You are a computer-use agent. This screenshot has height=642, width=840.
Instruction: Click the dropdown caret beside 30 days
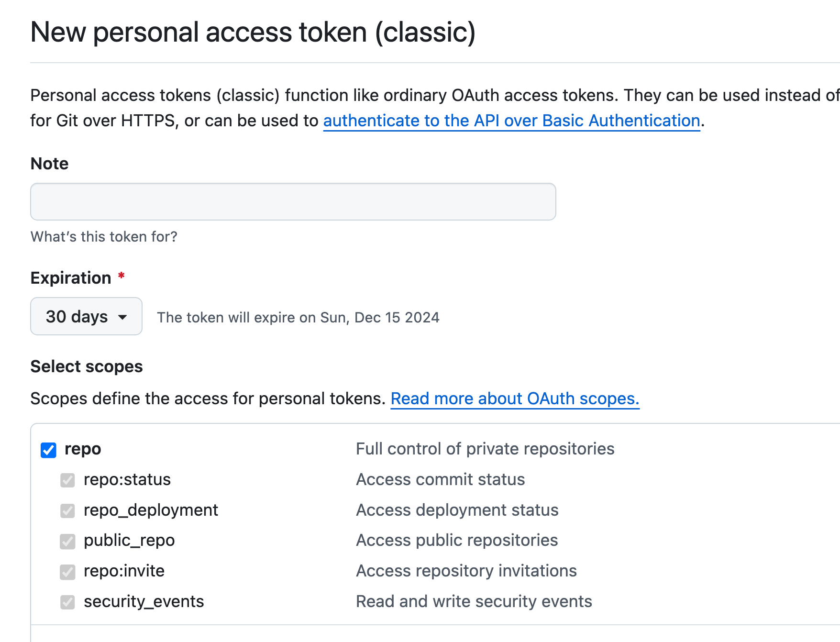122,317
